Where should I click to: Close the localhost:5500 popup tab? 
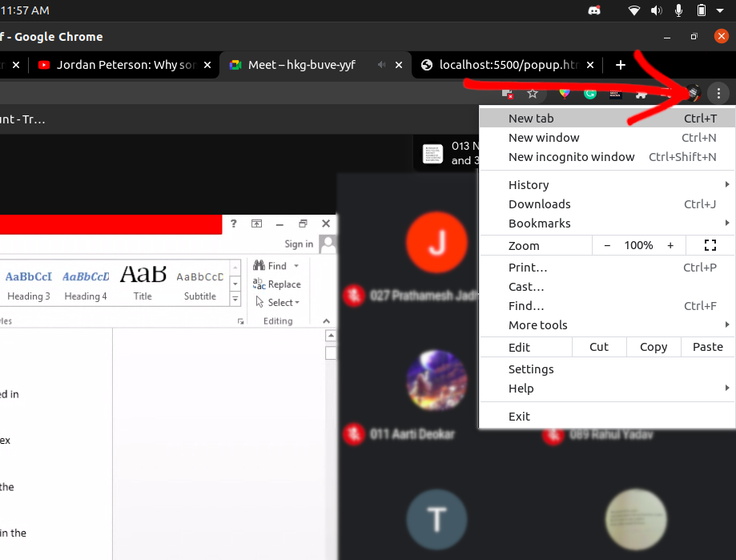tap(590, 65)
